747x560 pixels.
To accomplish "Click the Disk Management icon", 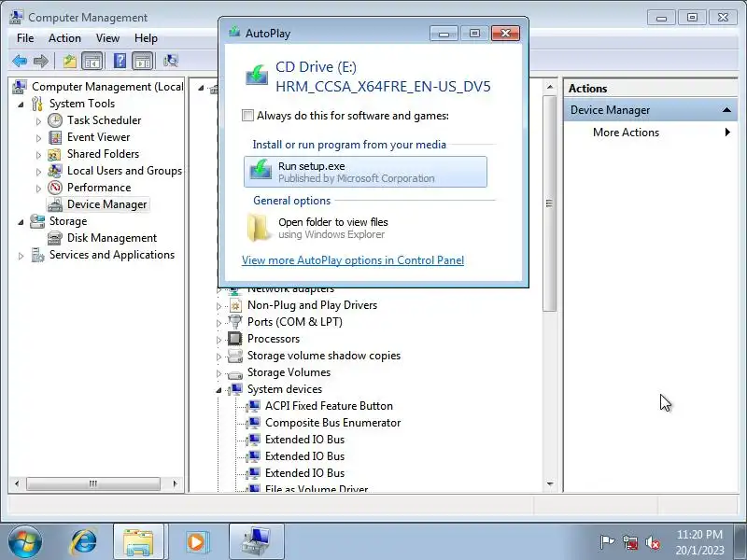I will [55, 238].
